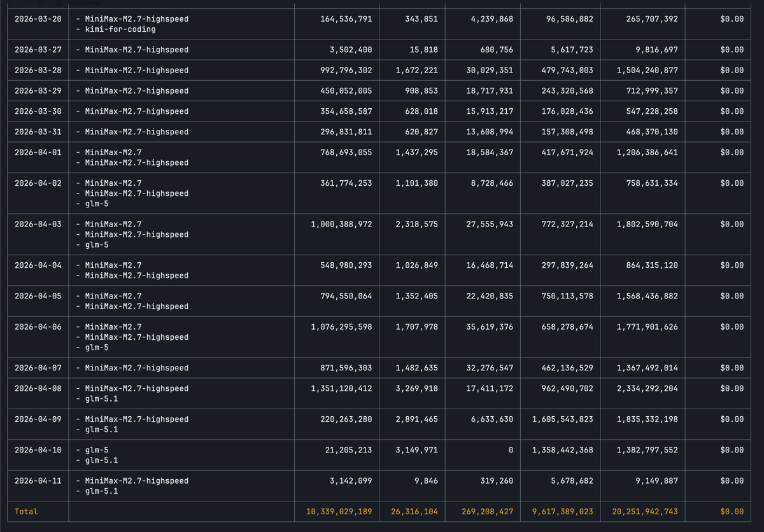Select the value 3,269,918
This screenshot has height=532, width=764.
417,388
